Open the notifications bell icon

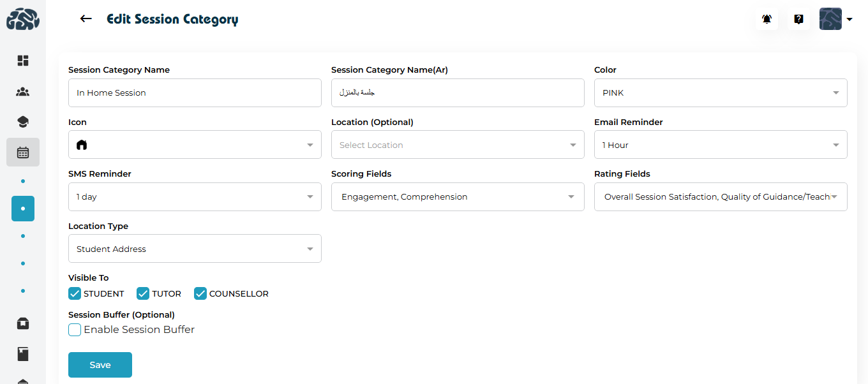coord(767,19)
